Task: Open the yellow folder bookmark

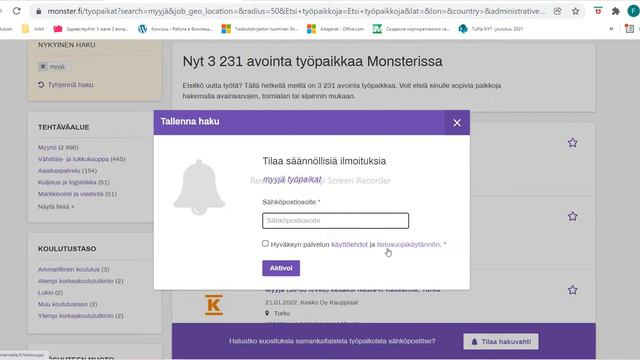Action: pos(33,29)
